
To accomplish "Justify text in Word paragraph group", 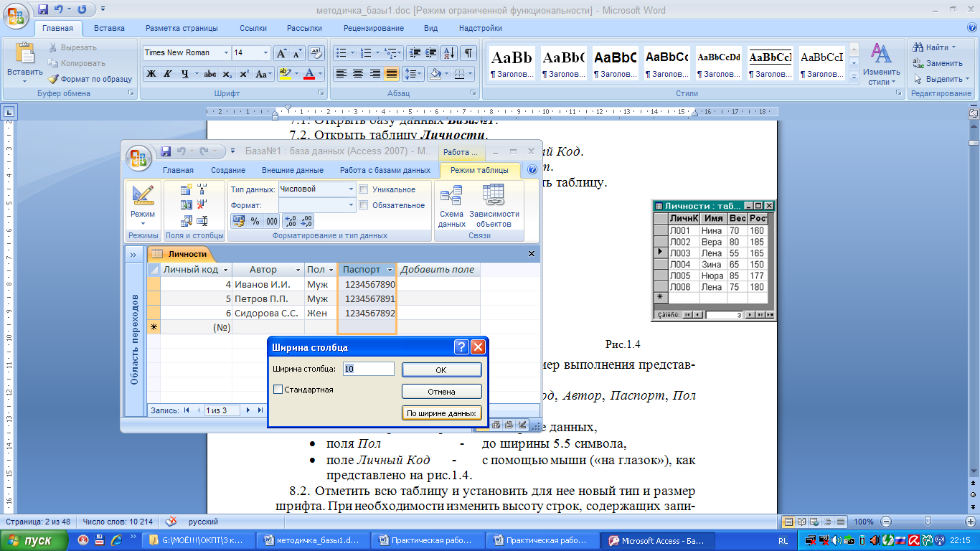I will [x=391, y=74].
